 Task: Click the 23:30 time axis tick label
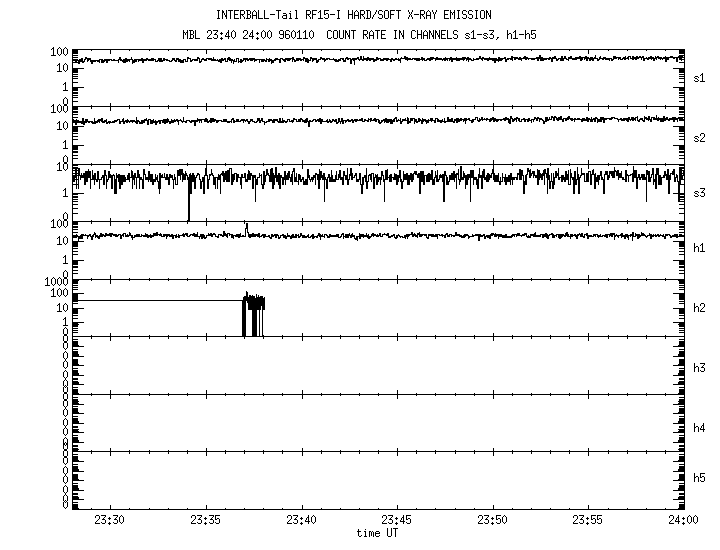pos(110,520)
